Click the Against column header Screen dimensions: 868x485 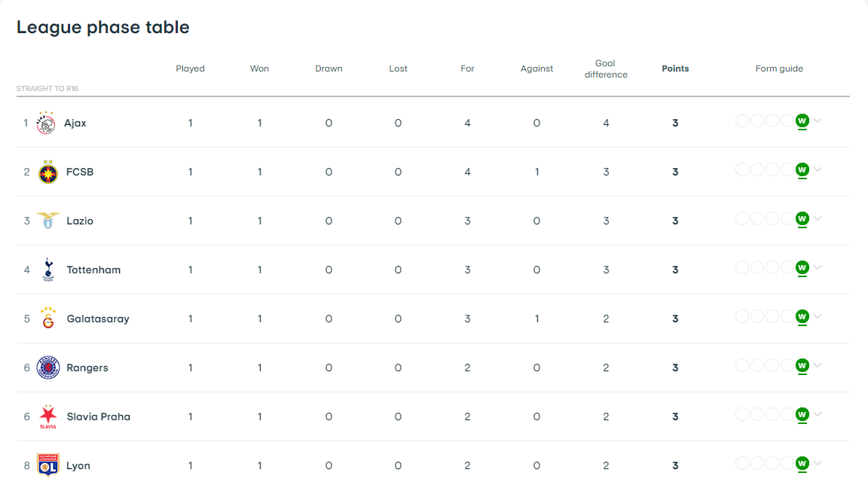536,69
